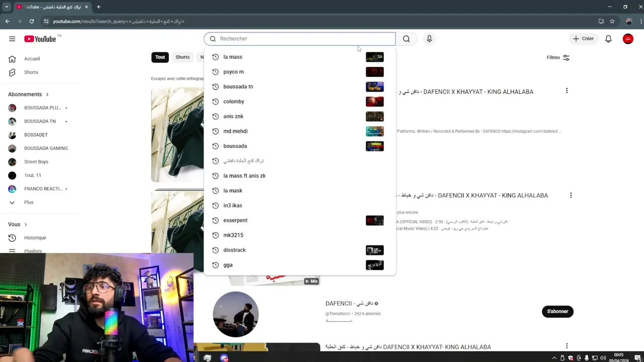Expand the Abonnements section chevron
This screenshot has height=362, width=644.
pyautogui.click(x=47, y=95)
